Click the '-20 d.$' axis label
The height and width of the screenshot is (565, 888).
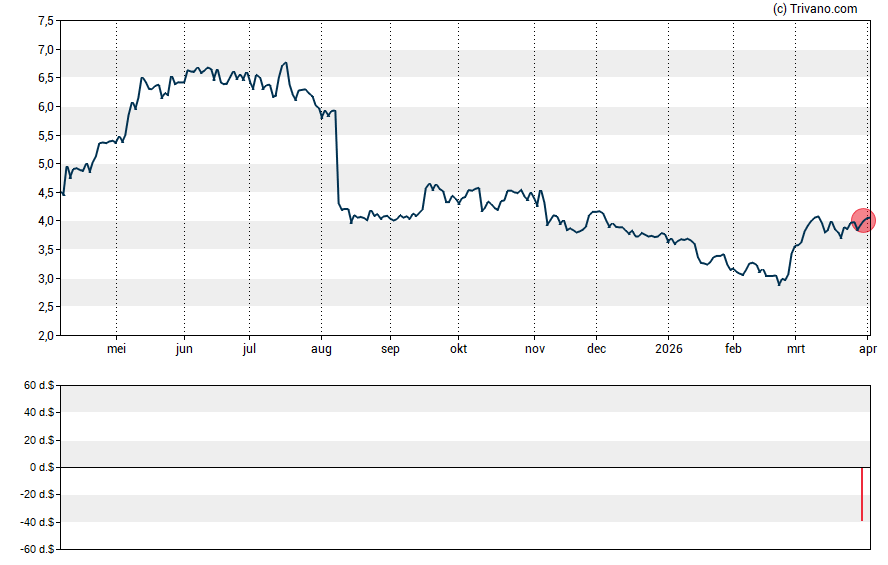click(x=37, y=494)
